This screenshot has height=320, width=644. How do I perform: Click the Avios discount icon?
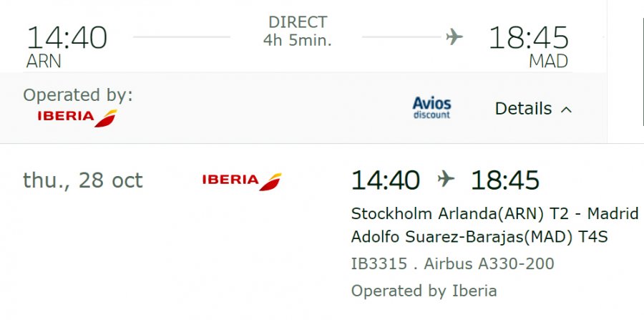431,108
